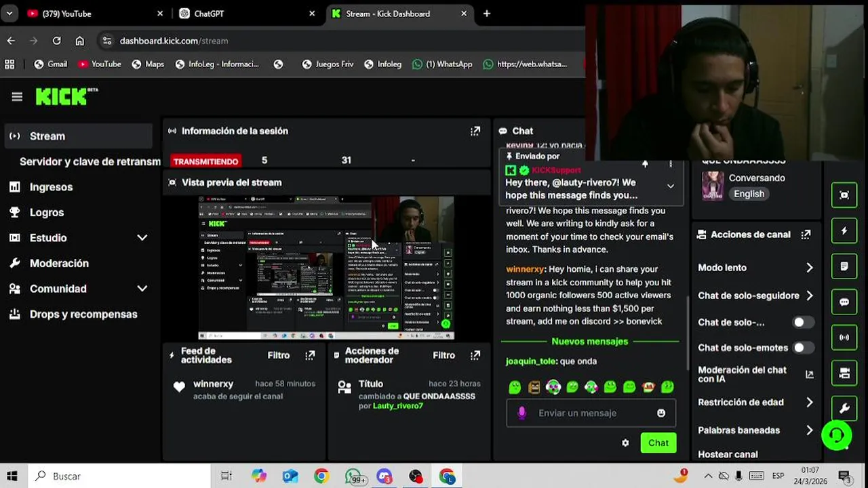Click the chat bubble sidebar button
This screenshot has width=868, height=488.
click(x=844, y=302)
